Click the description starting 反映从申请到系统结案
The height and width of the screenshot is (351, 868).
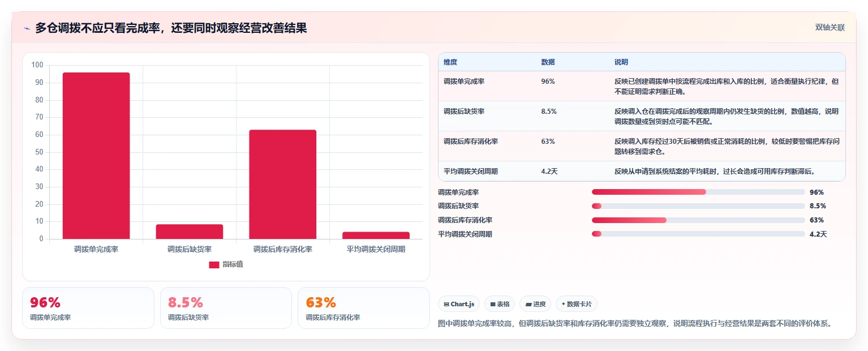(715, 172)
